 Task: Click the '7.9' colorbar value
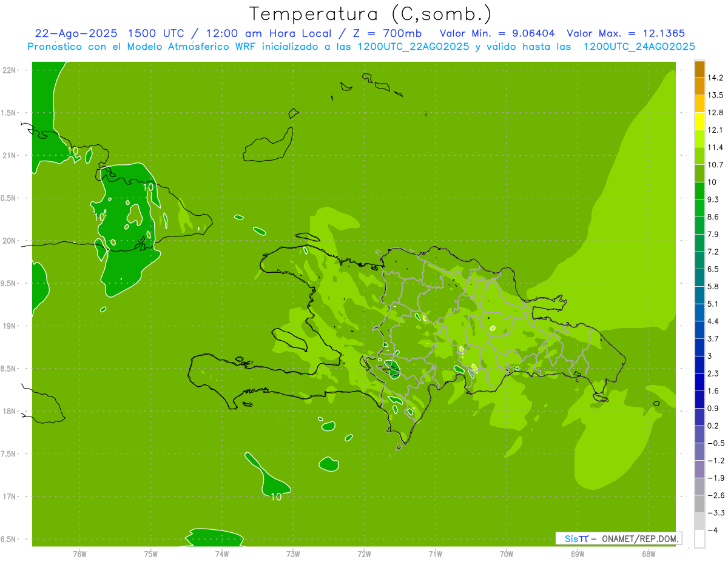tap(713, 234)
